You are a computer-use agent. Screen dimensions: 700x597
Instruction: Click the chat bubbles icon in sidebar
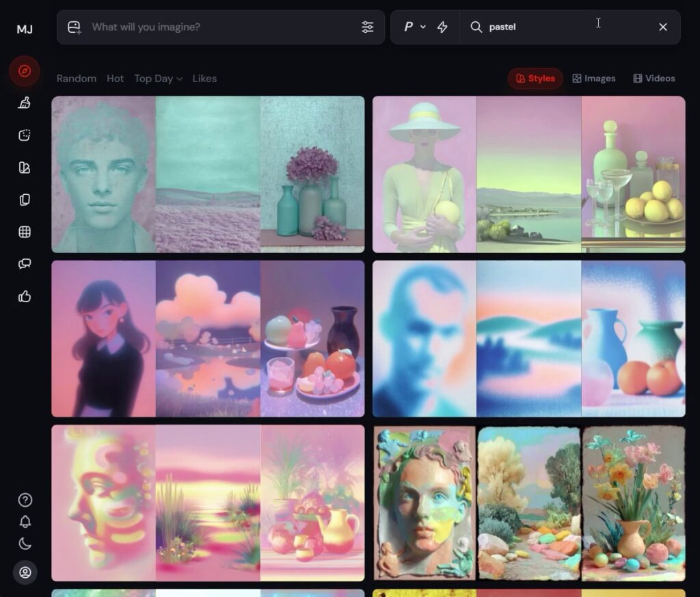pyautogui.click(x=25, y=264)
